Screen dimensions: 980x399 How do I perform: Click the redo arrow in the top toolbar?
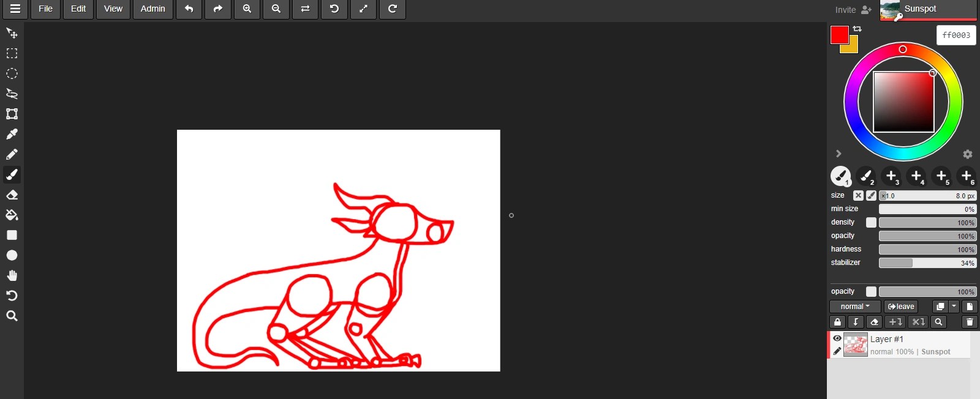218,9
